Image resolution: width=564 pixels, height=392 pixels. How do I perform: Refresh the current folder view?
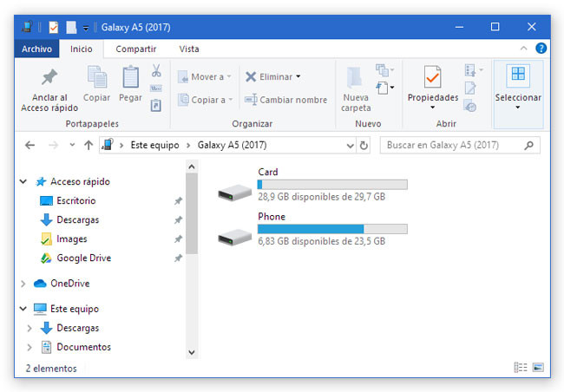[364, 145]
